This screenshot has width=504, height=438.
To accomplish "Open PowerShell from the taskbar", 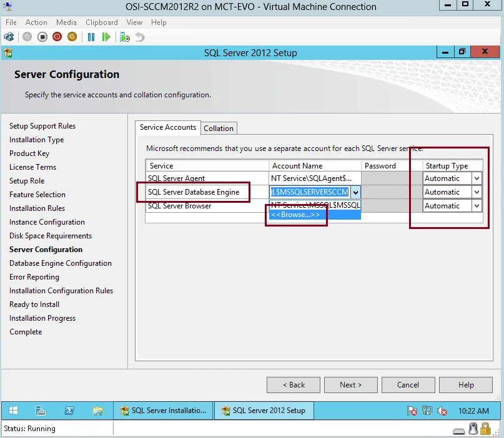I will pyautogui.click(x=69, y=411).
